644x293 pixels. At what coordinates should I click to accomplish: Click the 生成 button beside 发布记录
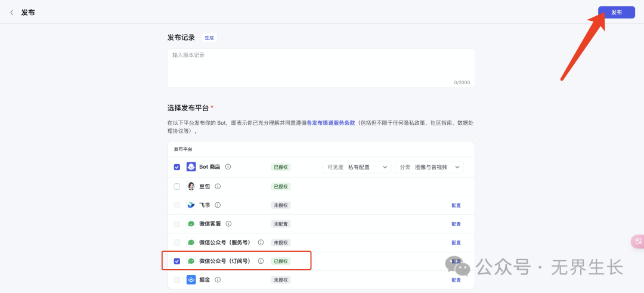(209, 38)
